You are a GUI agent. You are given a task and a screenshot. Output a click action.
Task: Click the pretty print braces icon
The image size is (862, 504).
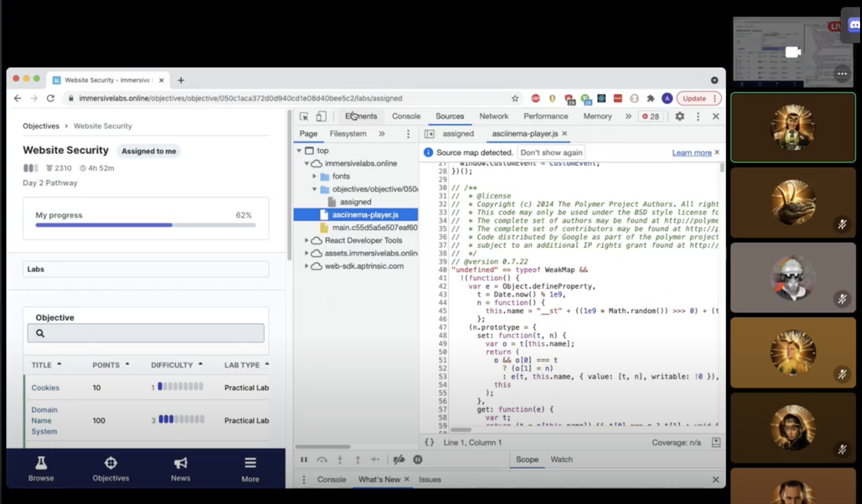pyautogui.click(x=429, y=443)
